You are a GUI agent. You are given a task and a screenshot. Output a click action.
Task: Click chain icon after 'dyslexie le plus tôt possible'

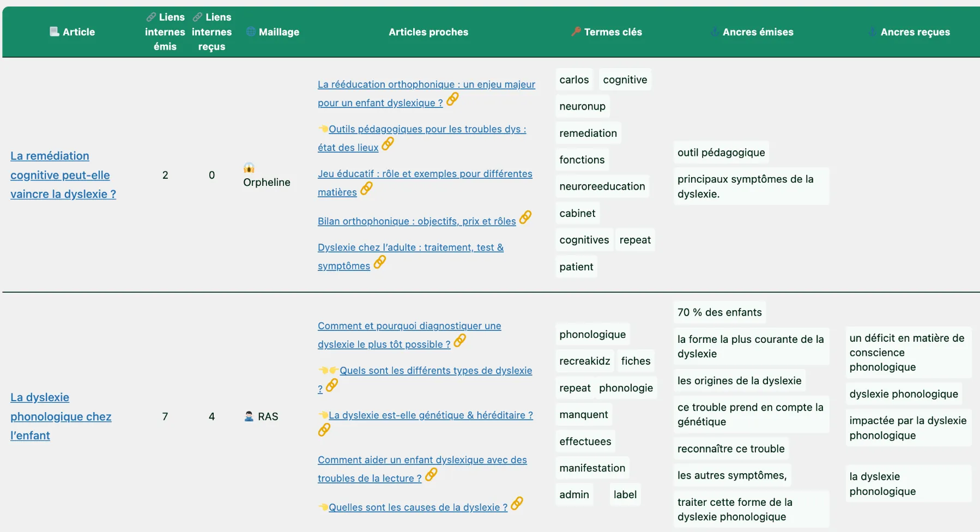[459, 341]
